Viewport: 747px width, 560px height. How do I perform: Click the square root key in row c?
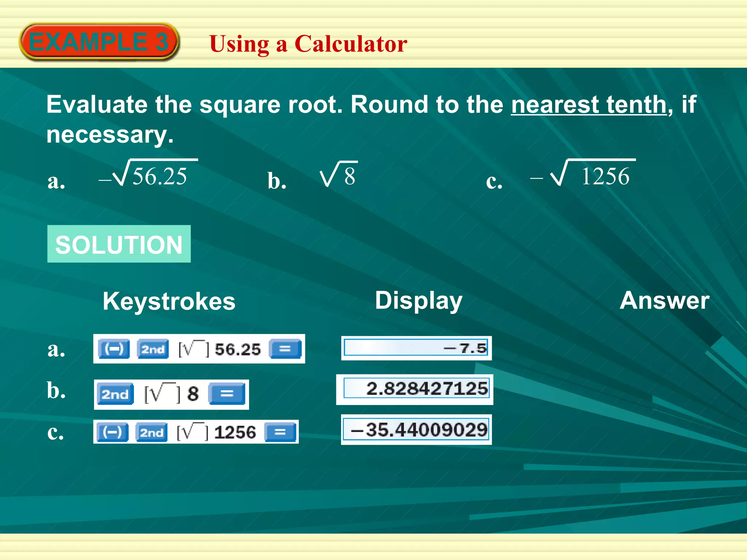[x=193, y=432]
